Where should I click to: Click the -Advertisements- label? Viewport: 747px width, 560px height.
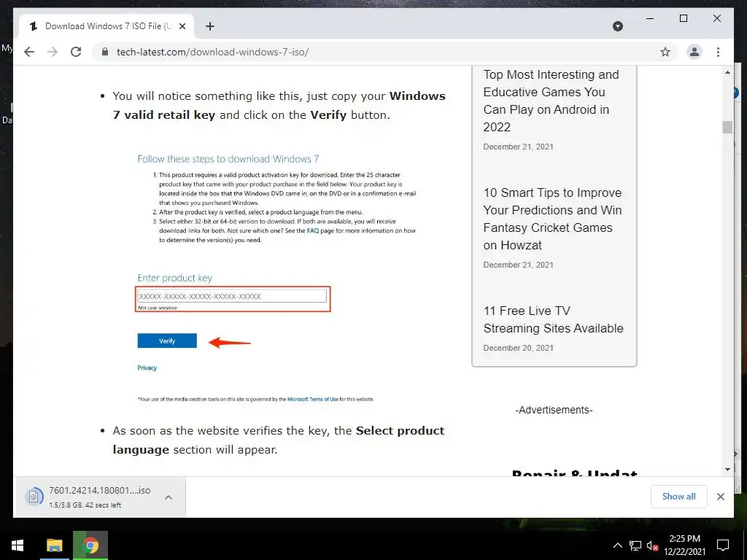pyautogui.click(x=554, y=410)
